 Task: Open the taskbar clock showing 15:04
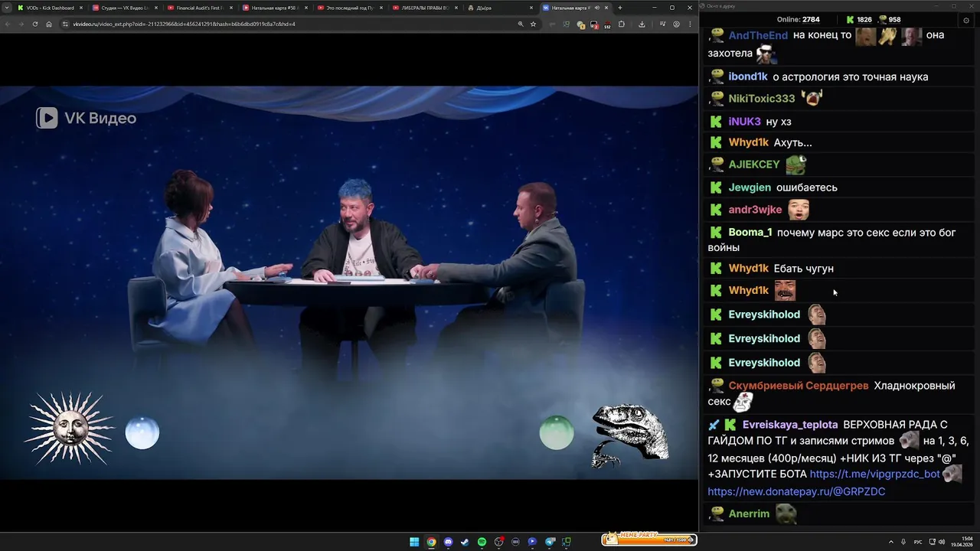(962, 542)
